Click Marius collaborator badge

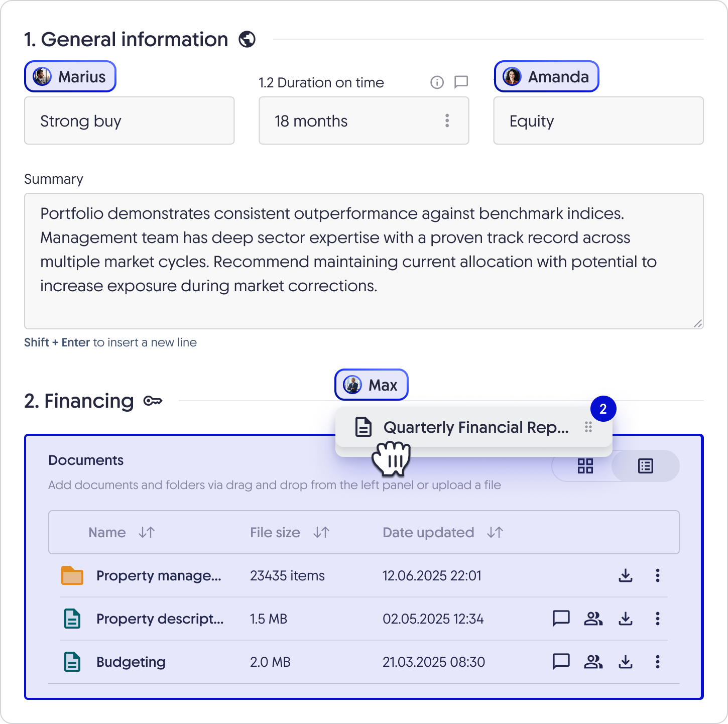click(70, 76)
